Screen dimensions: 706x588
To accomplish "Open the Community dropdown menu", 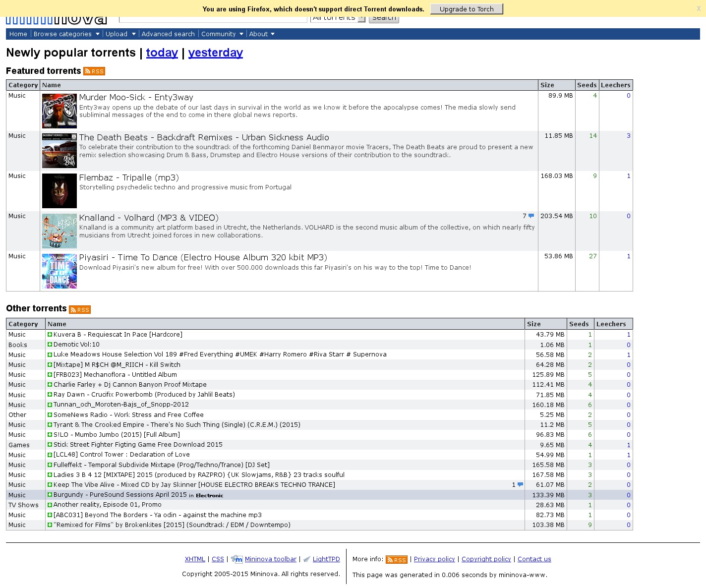I will (x=222, y=34).
